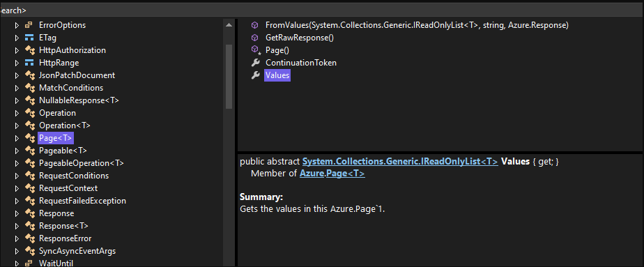Focus the Search input field

tap(322, 10)
